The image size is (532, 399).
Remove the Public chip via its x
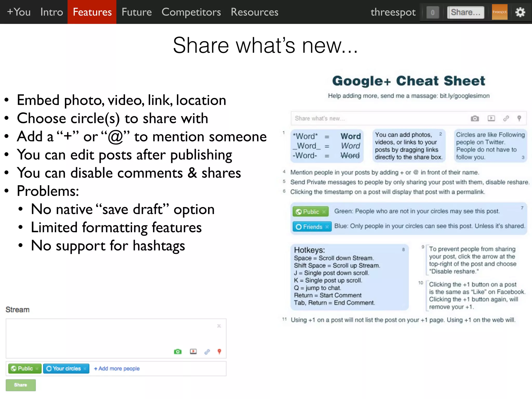[x=37, y=368]
